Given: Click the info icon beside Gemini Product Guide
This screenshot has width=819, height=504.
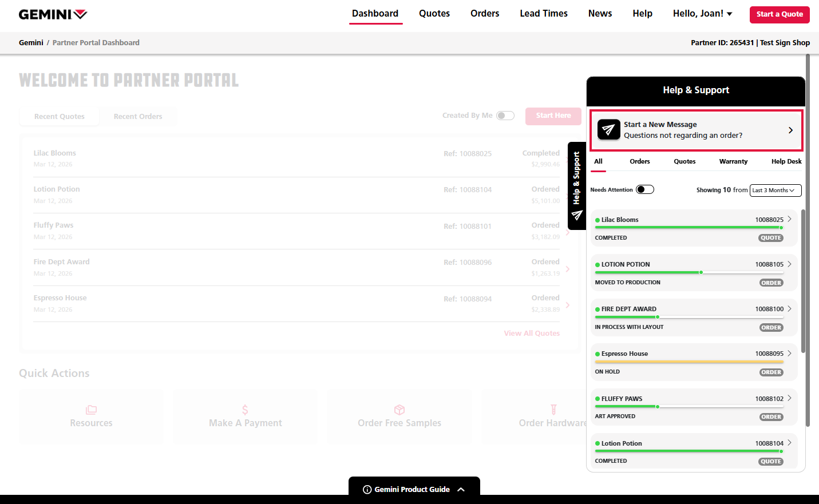Looking at the screenshot, I should click(367, 490).
